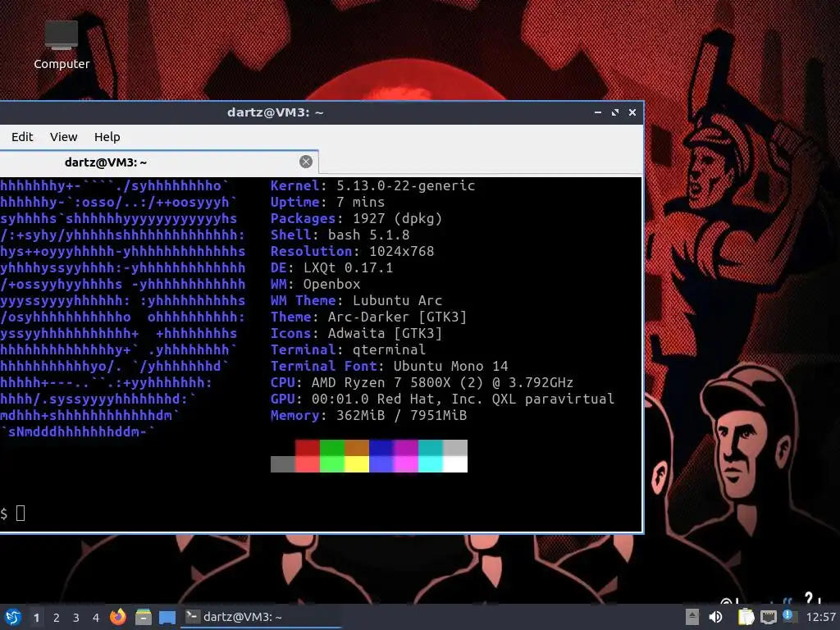
Task: Open the Edit menu
Action: (x=22, y=137)
